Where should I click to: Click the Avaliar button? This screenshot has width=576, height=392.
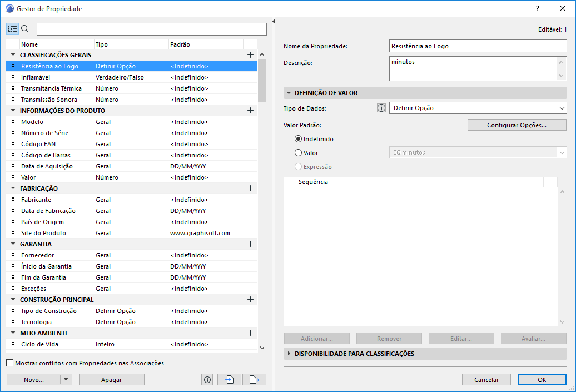[533, 339]
